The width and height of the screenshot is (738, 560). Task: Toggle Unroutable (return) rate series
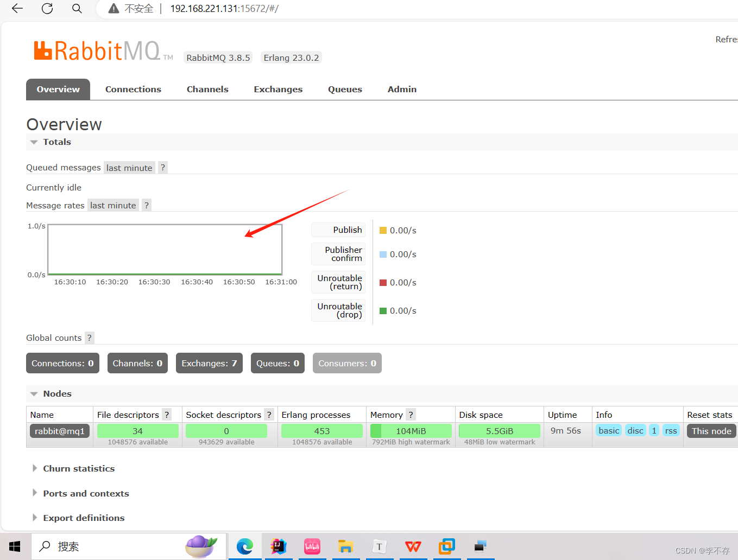[338, 282]
